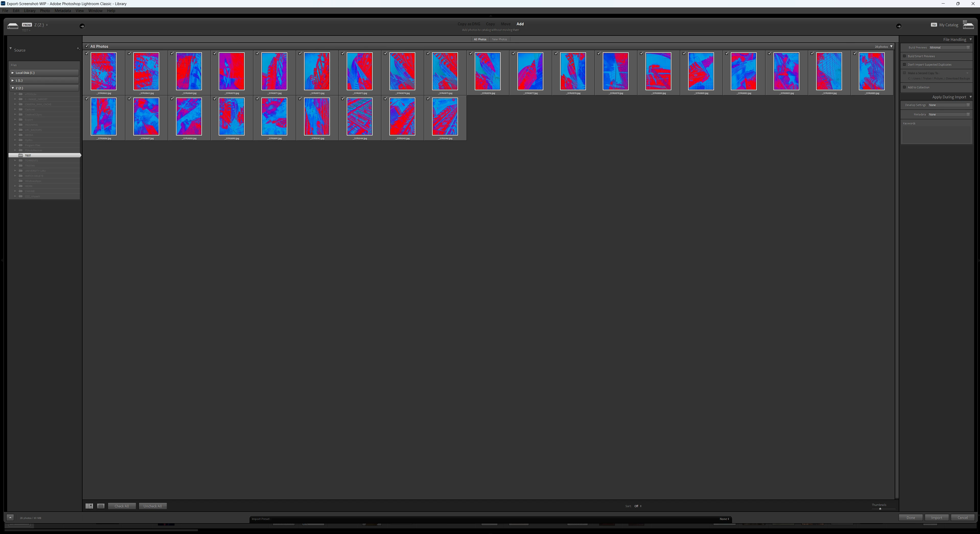This screenshot has height=534, width=980.
Task: Click the arrow icon after source path
Action: click(x=82, y=26)
